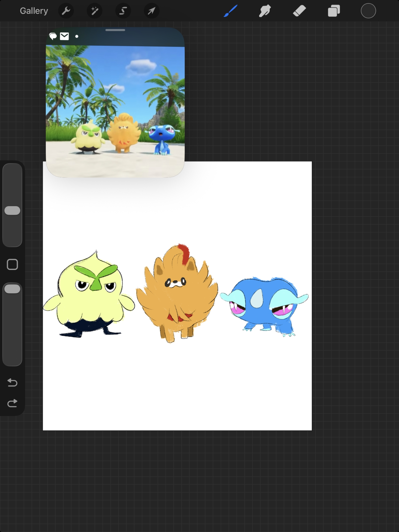Activate the Transform arrow tool
The image size is (399, 532).
pyautogui.click(x=151, y=11)
